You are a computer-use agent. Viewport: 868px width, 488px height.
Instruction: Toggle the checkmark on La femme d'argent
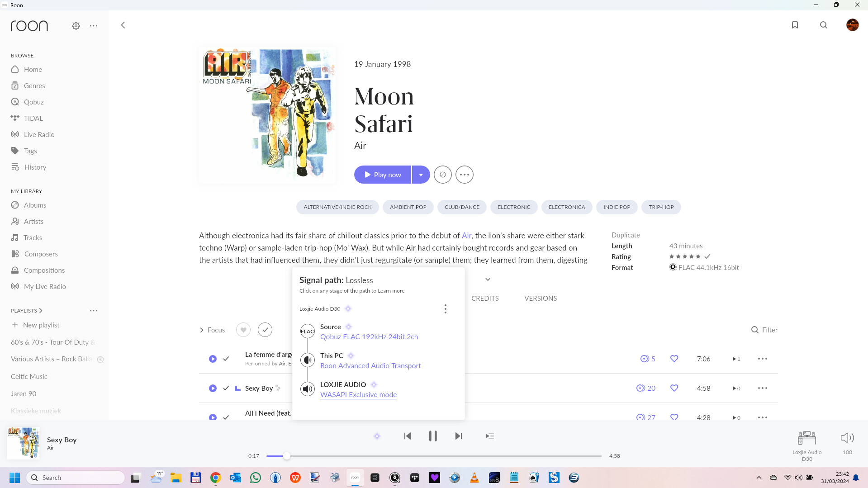[226, 359]
